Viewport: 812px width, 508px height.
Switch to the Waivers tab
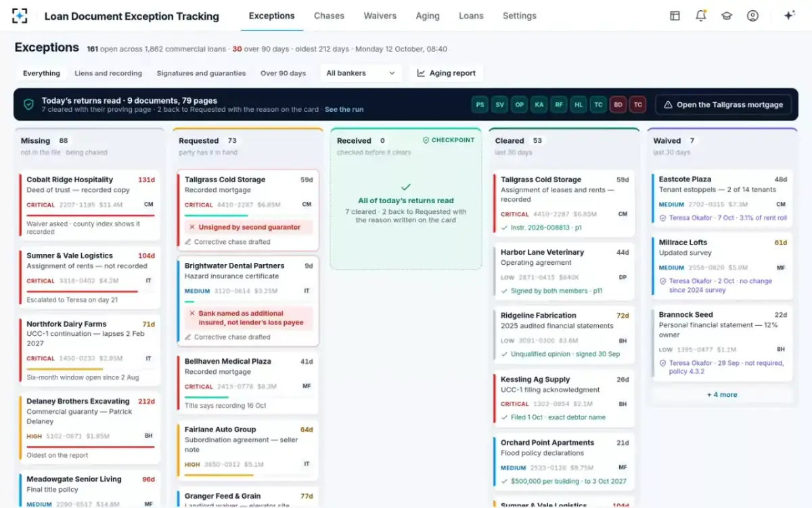380,16
